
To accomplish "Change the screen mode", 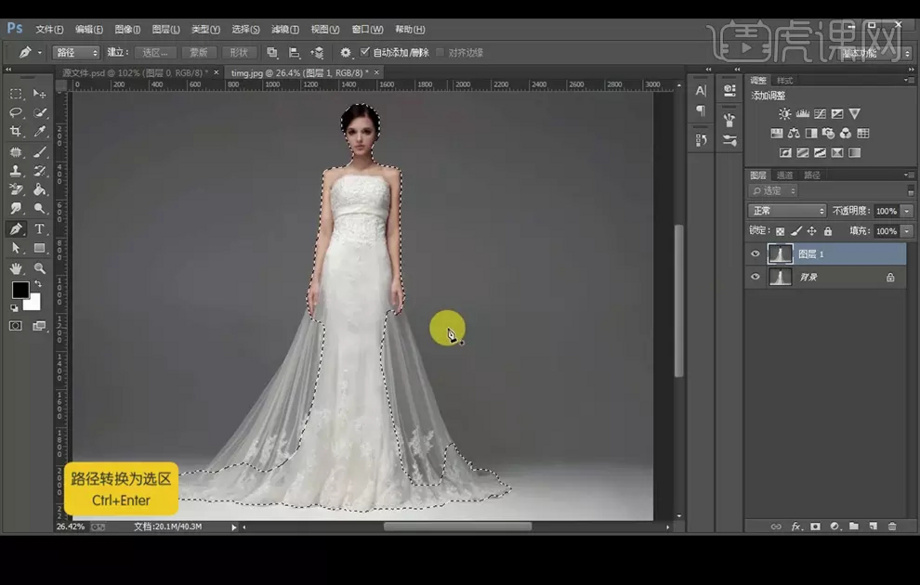I will coord(39,326).
